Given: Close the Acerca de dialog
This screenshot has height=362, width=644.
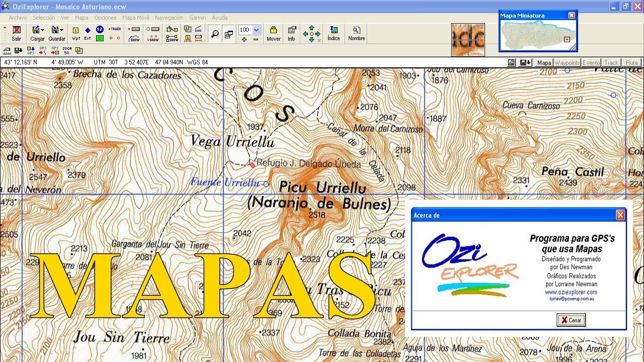Looking at the screenshot, I should tap(620, 215).
